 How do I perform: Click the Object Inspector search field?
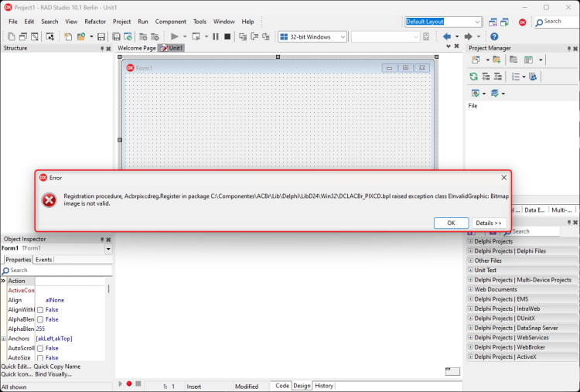coord(56,271)
